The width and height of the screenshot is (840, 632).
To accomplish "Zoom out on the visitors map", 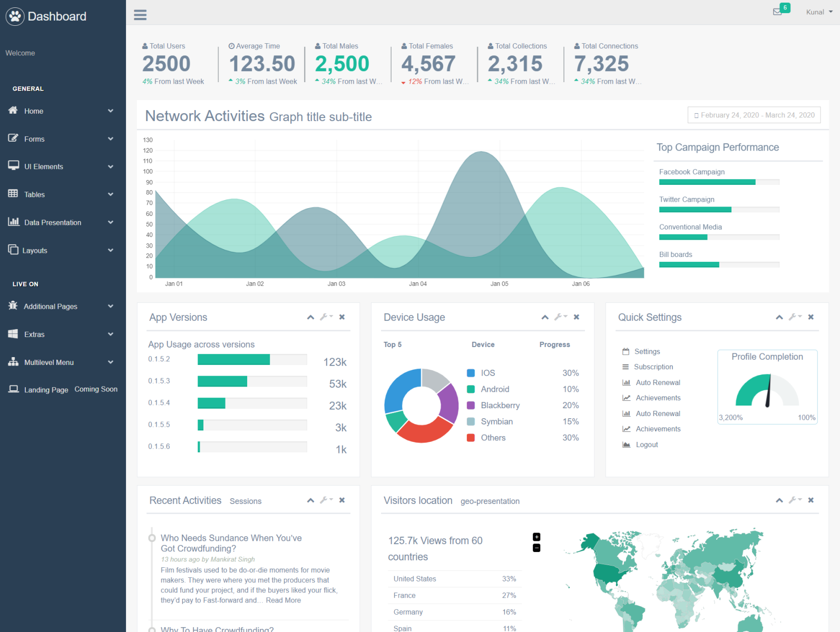I will coord(536,548).
